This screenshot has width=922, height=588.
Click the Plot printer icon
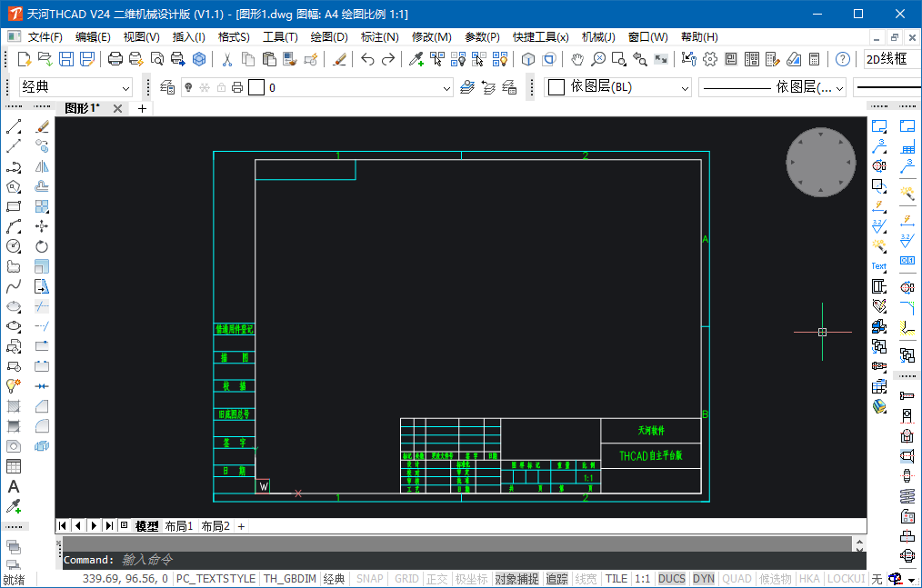pos(115,59)
